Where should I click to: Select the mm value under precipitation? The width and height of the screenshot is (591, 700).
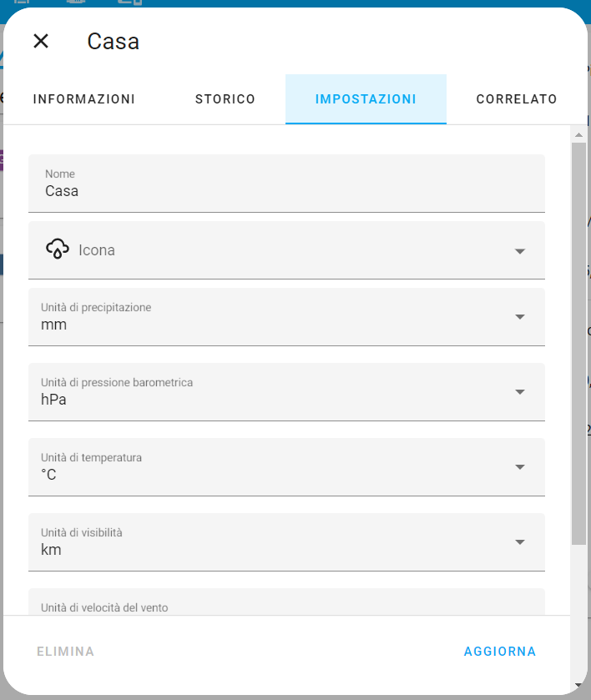tap(53, 325)
